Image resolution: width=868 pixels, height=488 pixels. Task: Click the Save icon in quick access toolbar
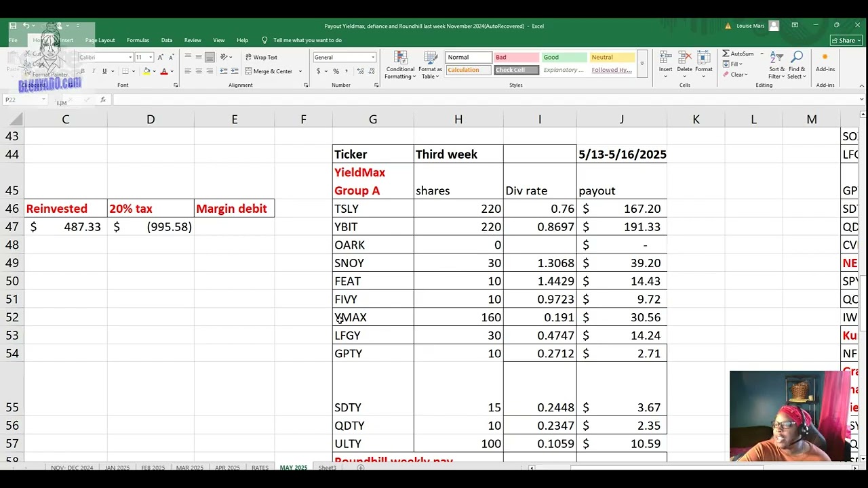coord(13,26)
